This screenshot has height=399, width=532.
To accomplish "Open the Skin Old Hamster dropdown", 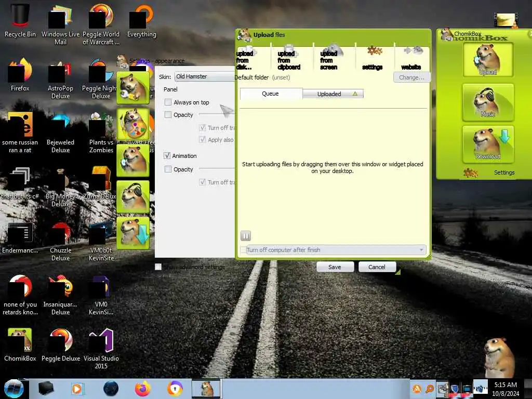I will click(x=205, y=77).
